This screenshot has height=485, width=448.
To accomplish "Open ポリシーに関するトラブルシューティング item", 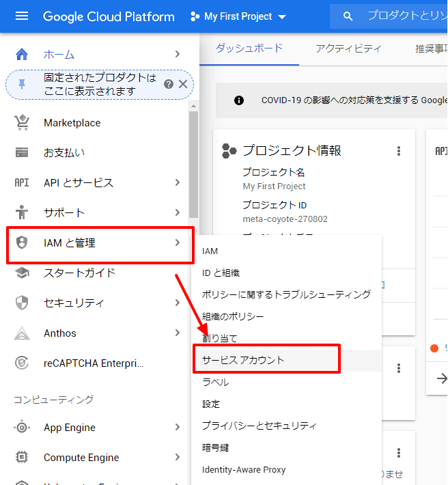I will click(x=286, y=294).
